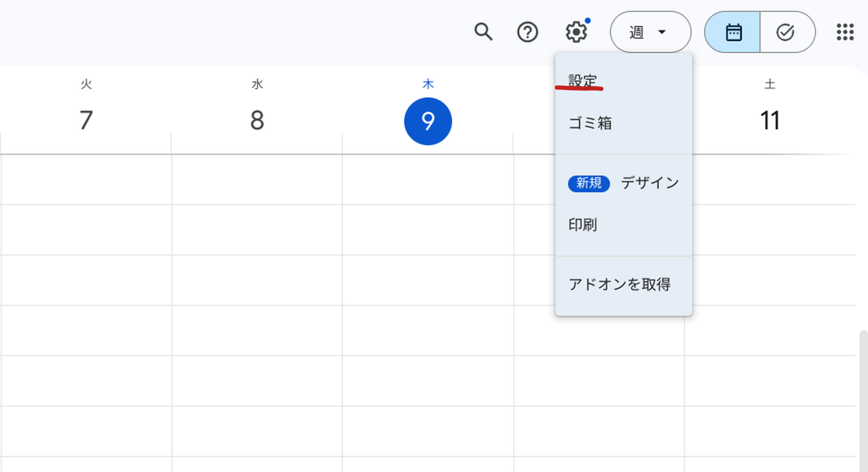
Task: Choose the デザイン menu option
Action: pyautogui.click(x=649, y=183)
